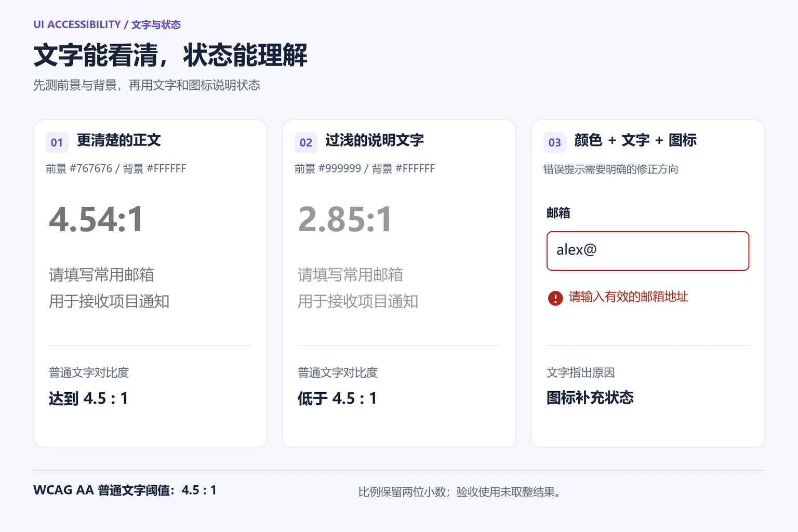
Task: Select the heading 颜色 + 文字 + 图标
Action: point(635,140)
